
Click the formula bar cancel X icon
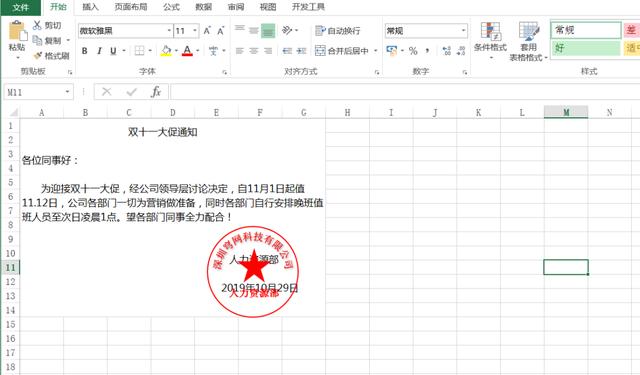107,92
